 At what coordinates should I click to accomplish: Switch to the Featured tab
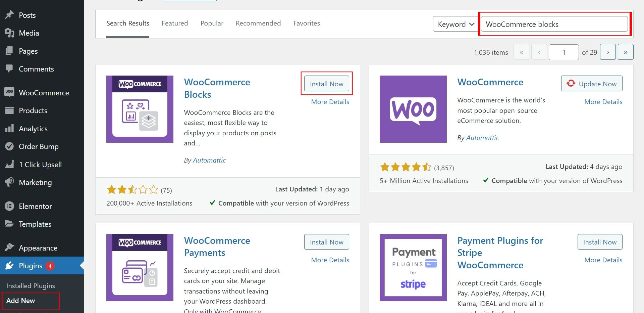coord(175,23)
